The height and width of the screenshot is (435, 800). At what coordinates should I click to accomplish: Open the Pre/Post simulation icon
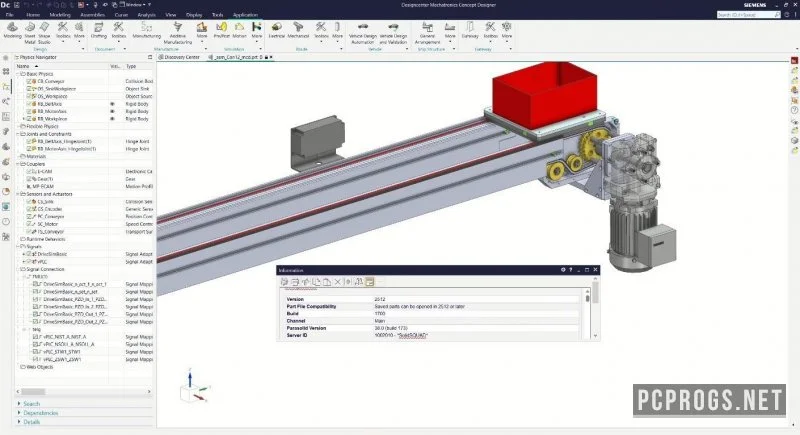pos(221,30)
